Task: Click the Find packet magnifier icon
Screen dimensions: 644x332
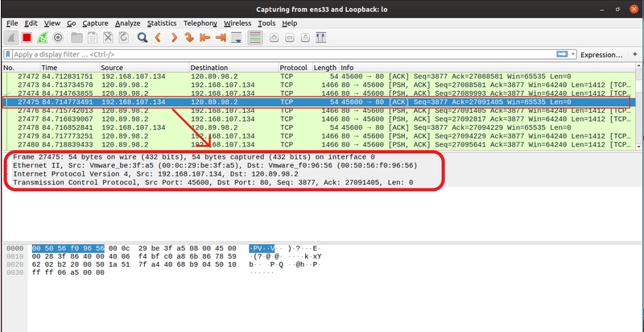Action: [x=142, y=38]
